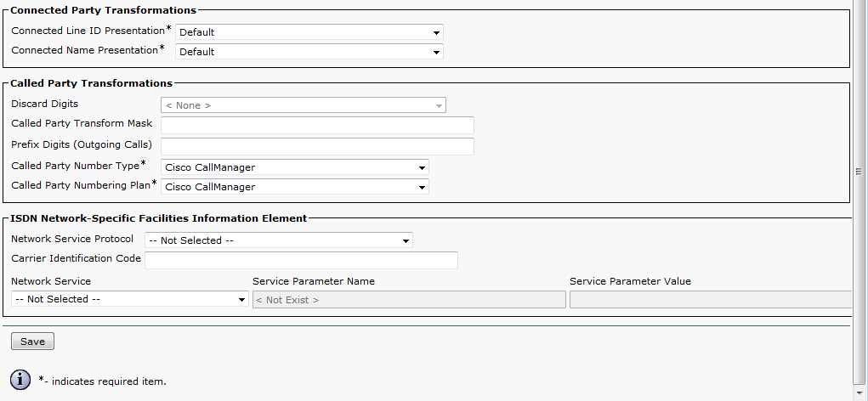Image resolution: width=868 pixels, height=401 pixels.
Task: Click the vertical scrollbar on the right
Action: [x=859, y=170]
